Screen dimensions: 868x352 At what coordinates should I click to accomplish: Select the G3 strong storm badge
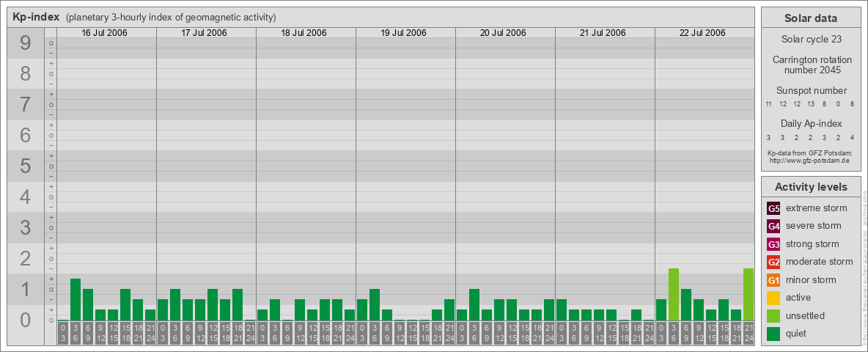(x=773, y=244)
